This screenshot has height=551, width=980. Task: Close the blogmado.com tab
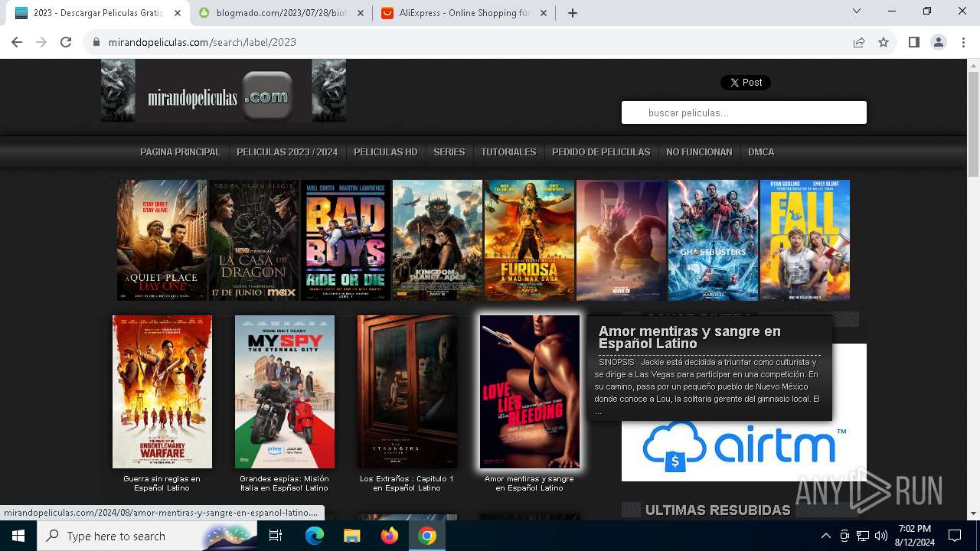pyautogui.click(x=361, y=13)
